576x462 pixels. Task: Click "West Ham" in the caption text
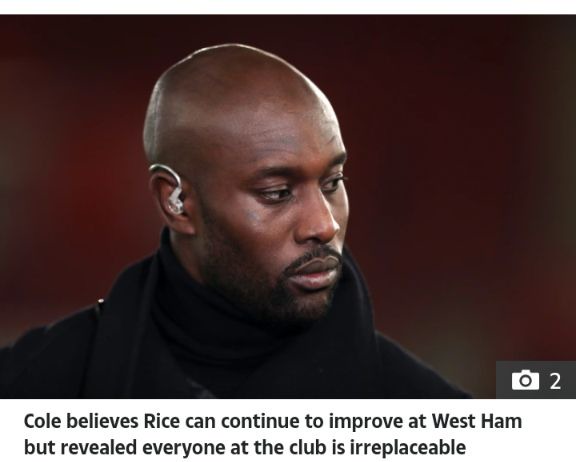coord(476,421)
